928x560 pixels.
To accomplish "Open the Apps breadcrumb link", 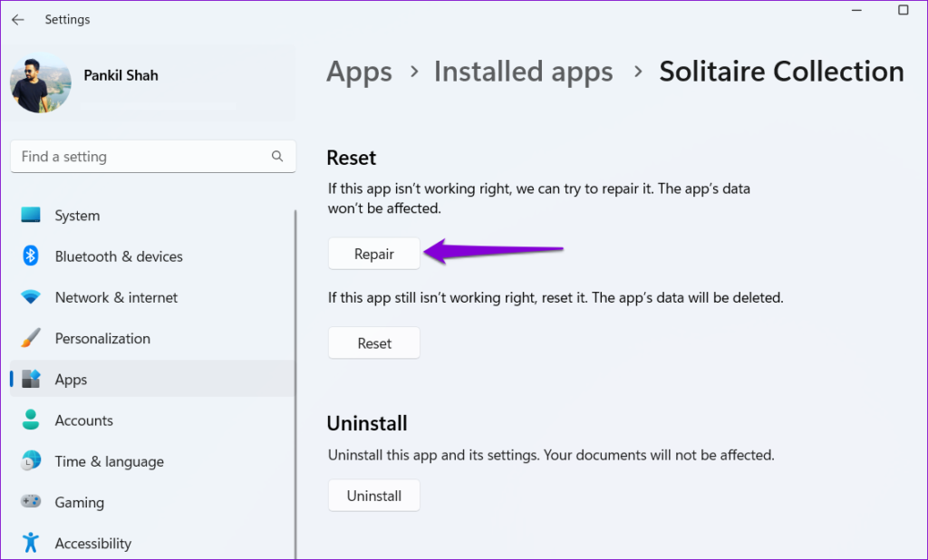I will click(x=359, y=71).
